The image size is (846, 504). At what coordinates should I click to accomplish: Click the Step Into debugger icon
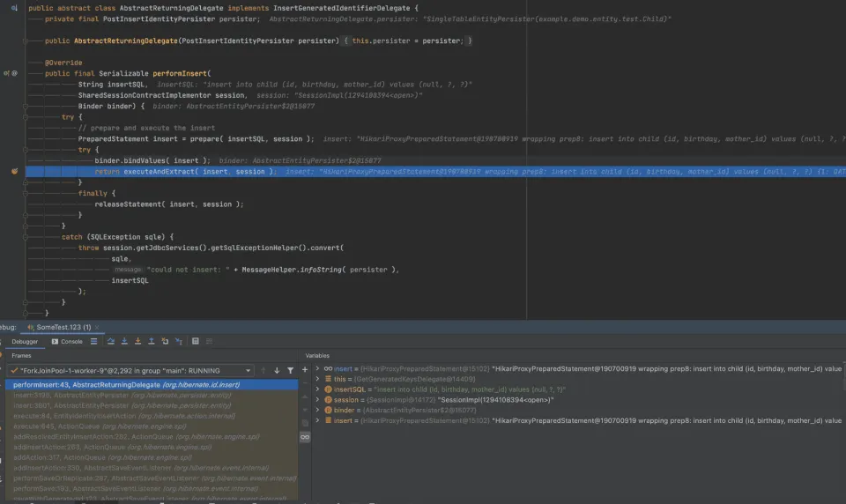tap(124, 341)
